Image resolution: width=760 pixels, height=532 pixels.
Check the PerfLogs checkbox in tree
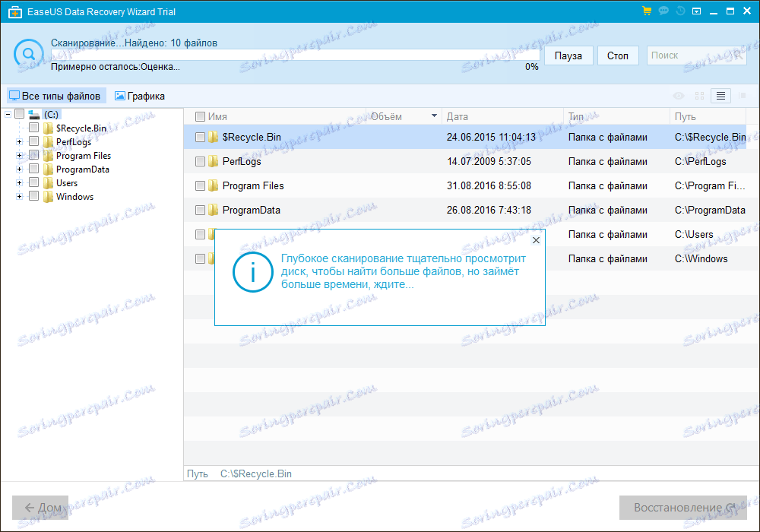coord(34,141)
